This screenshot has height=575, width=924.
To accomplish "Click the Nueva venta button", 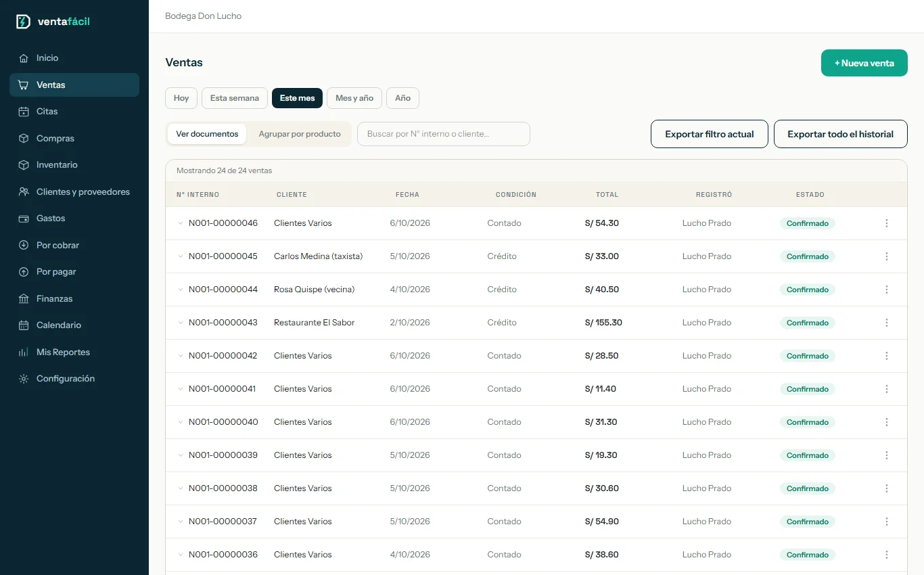I will click(864, 63).
